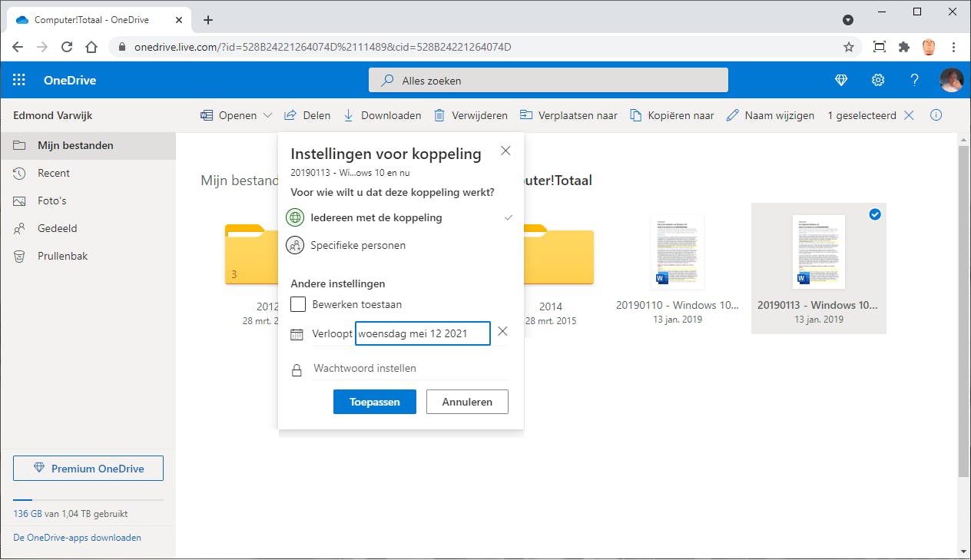The image size is (971, 560).
Task: Open the Chrome three-dot menu
Action: [953, 47]
